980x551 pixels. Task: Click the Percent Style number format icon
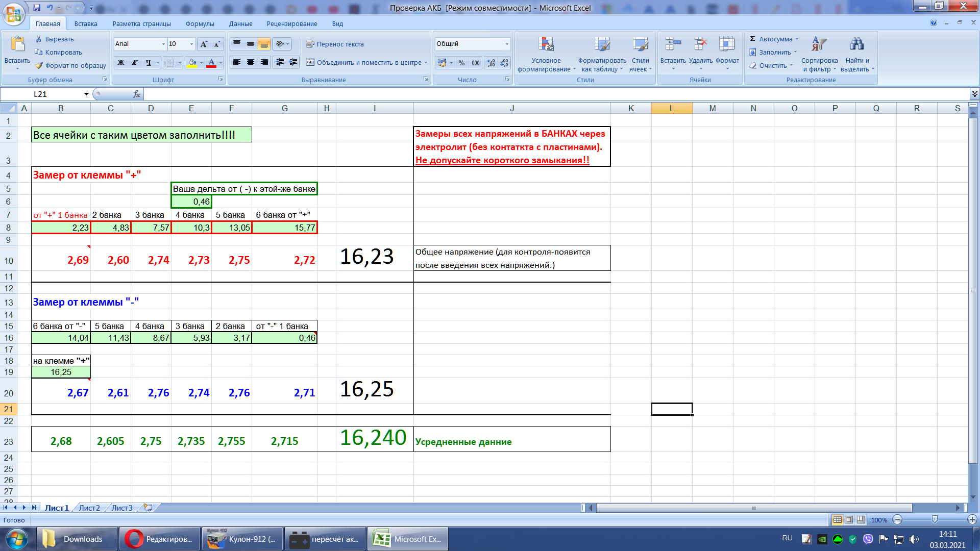[x=461, y=63]
